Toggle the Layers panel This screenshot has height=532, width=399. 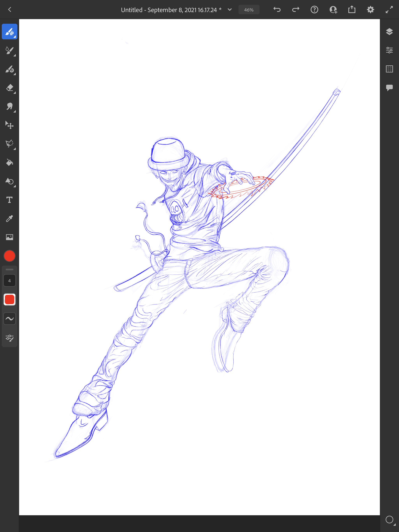coord(389,32)
